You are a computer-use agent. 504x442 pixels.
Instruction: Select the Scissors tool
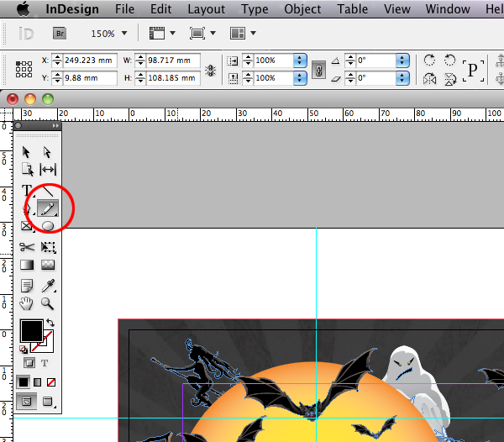(27, 247)
